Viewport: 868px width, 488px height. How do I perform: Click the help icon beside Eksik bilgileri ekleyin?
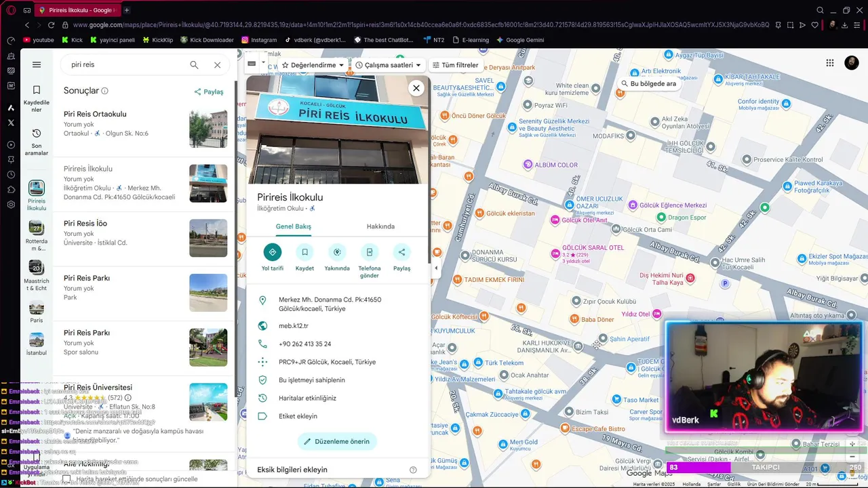pyautogui.click(x=413, y=470)
